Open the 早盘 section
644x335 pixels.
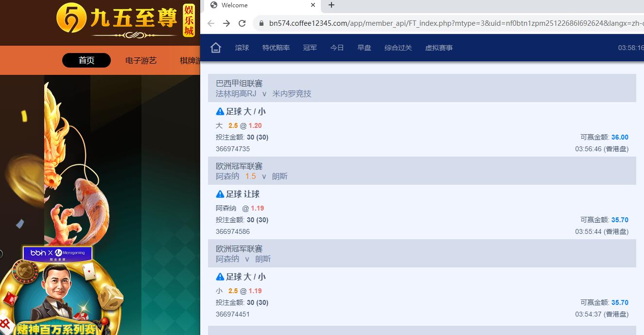[365, 48]
